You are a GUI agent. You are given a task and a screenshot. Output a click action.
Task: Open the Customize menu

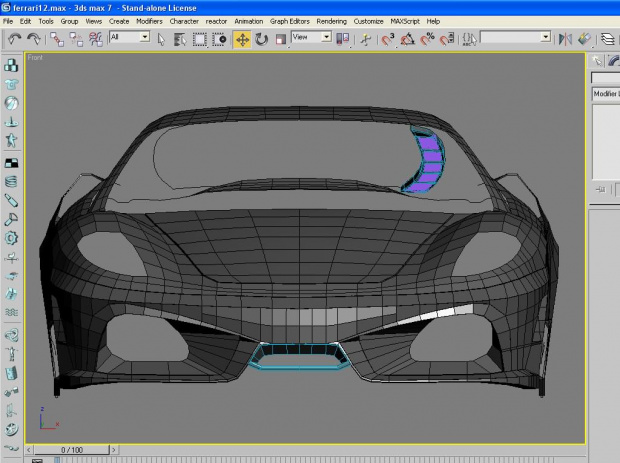369,21
